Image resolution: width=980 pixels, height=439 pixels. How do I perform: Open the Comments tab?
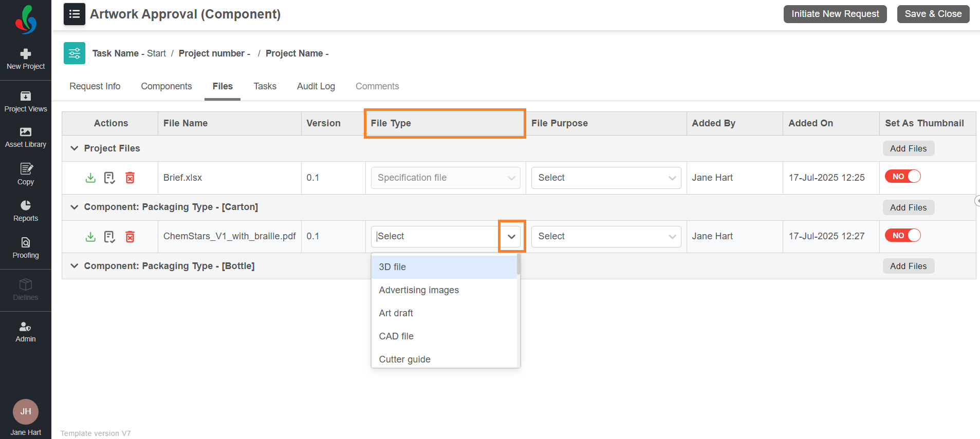[377, 86]
